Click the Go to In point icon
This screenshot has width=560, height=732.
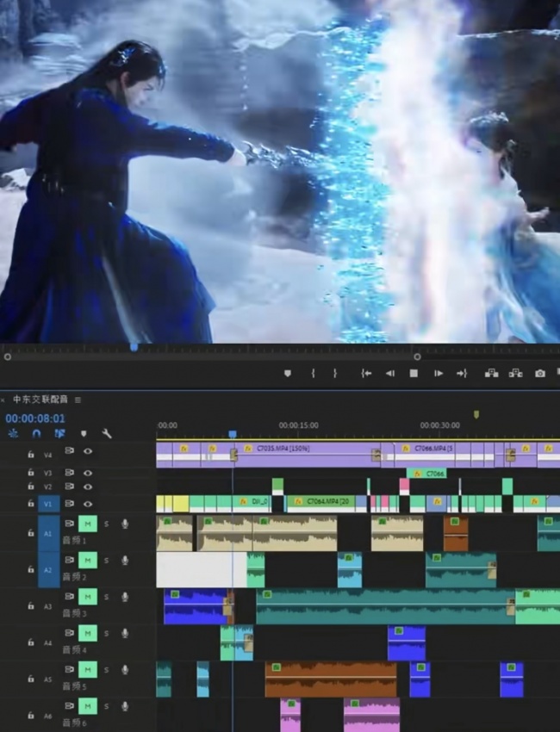[366, 374]
